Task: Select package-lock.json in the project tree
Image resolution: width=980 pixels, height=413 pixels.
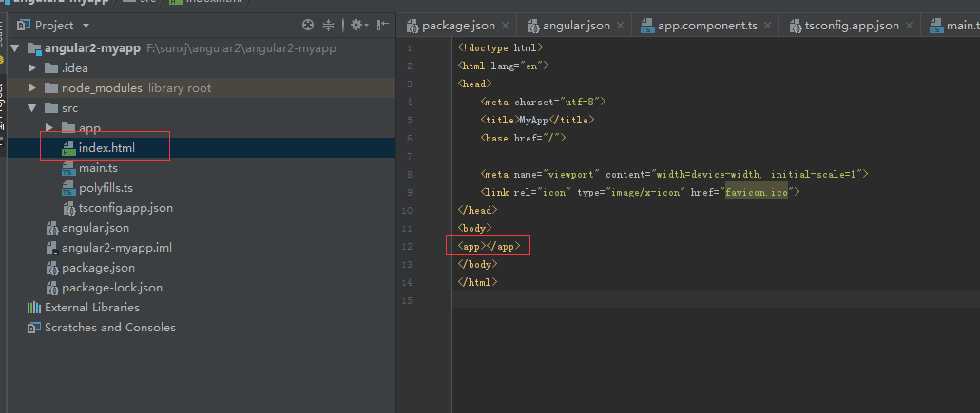Action: tap(112, 288)
